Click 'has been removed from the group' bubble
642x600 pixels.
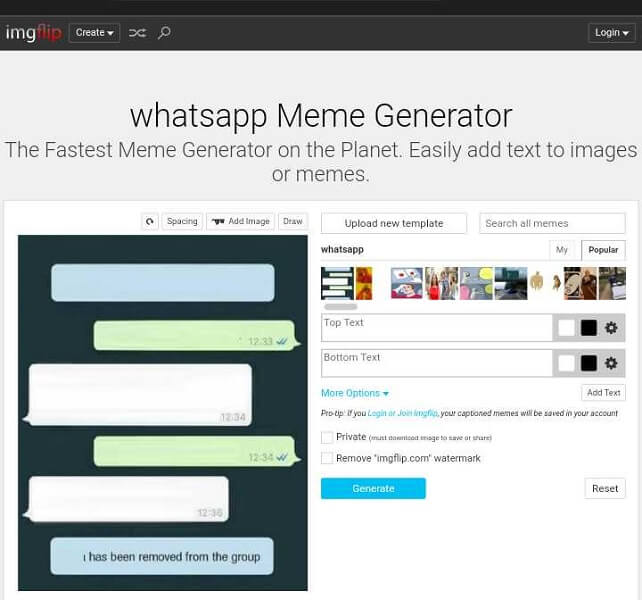tap(162, 556)
